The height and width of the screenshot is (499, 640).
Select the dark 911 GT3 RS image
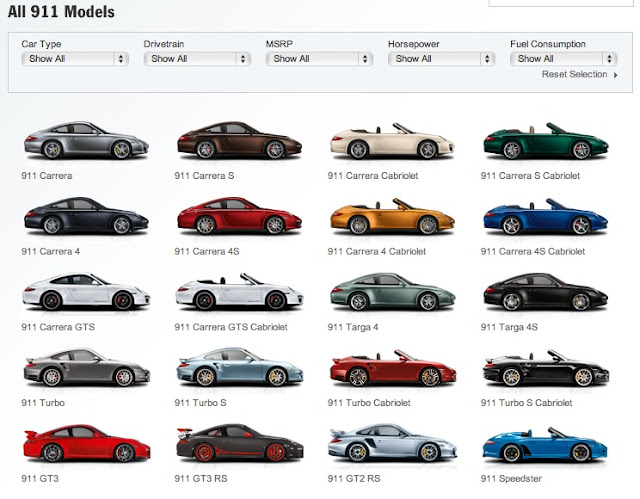[239, 444]
